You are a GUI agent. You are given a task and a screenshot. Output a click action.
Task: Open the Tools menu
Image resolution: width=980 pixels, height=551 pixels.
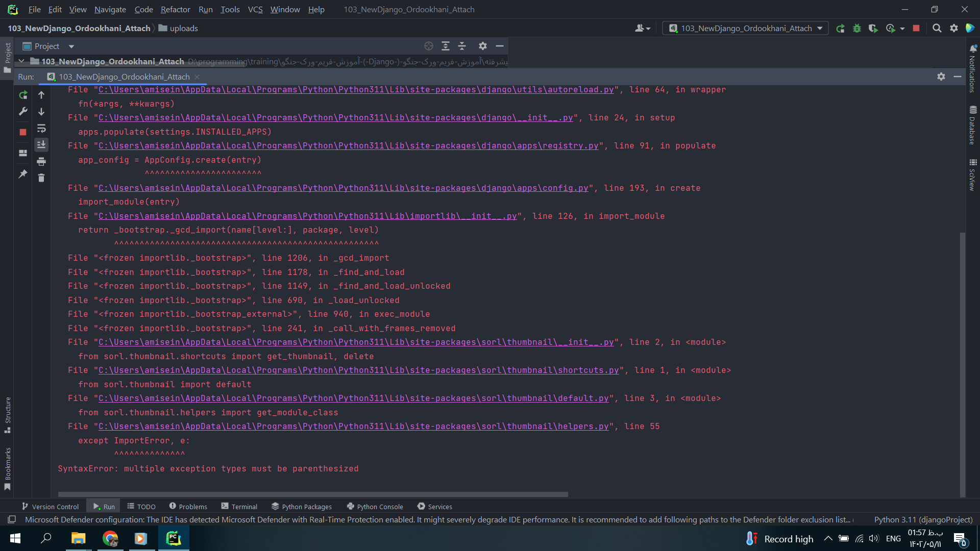(x=230, y=9)
